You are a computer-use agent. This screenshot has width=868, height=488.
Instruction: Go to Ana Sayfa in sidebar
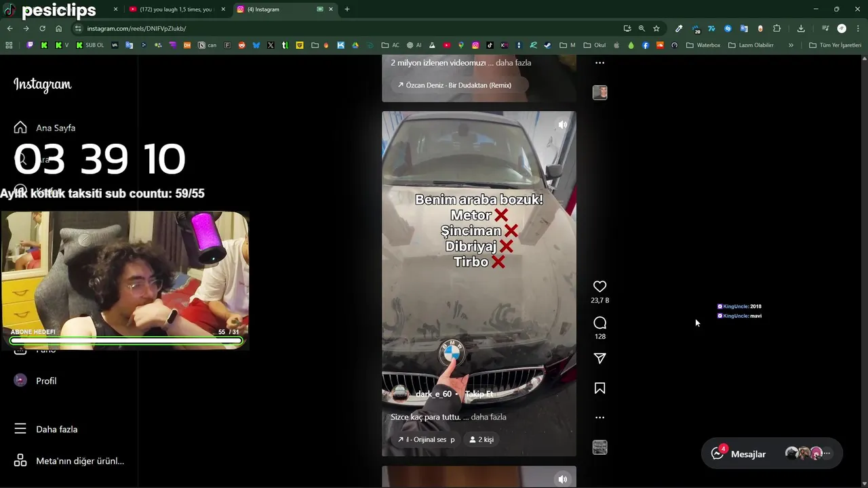[45, 127]
